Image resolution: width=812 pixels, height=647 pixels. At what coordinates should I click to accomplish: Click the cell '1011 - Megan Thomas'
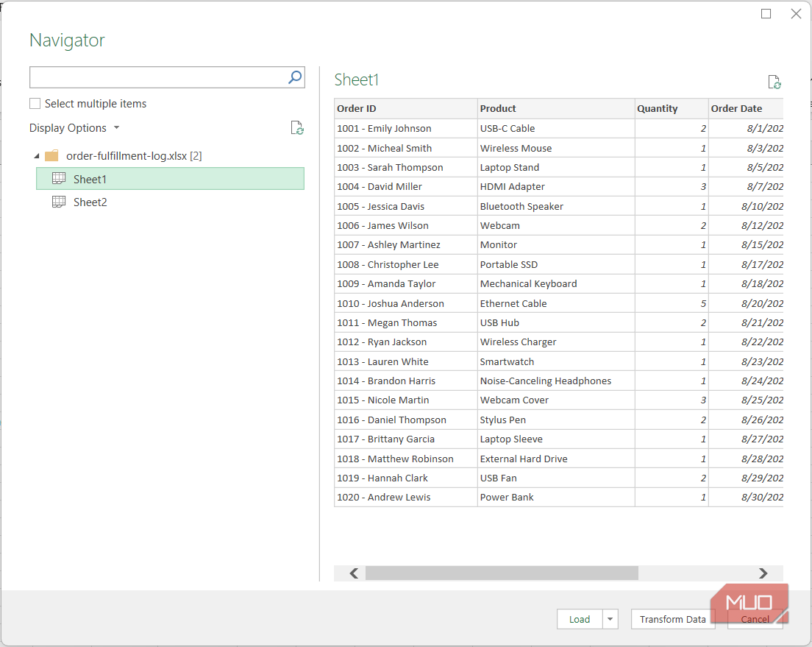click(406, 322)
